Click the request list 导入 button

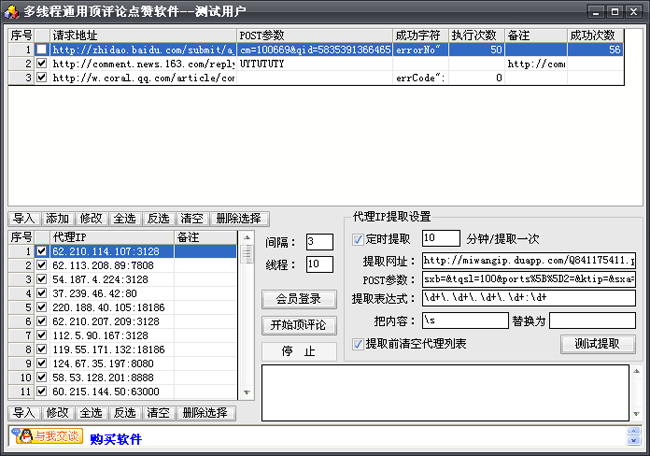pos(24,218)
